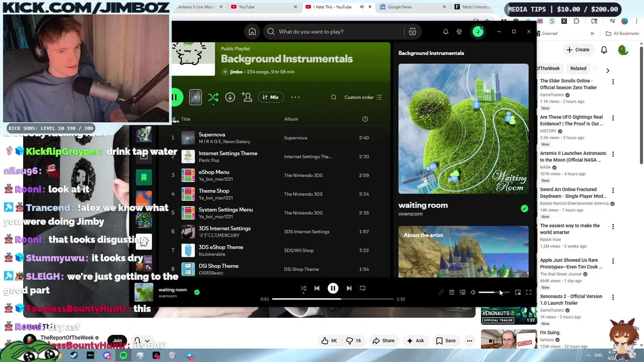Show next filter chips arrow on YouTube
Viewport: 644px width, 362px height.
pos(608,71)
